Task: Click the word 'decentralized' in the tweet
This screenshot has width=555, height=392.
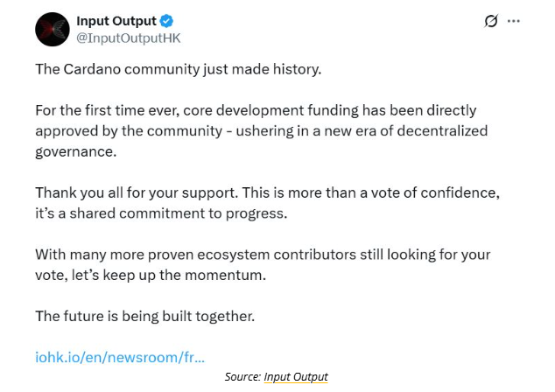Action: click(443, 130)
